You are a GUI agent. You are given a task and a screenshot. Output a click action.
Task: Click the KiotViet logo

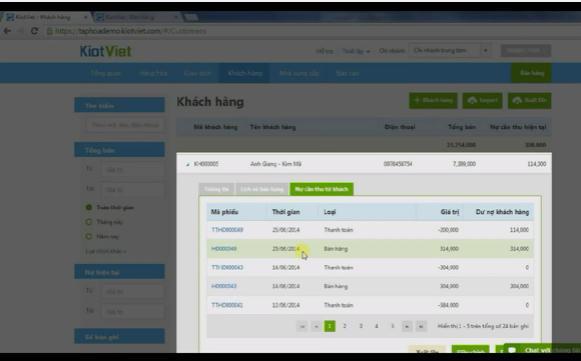[x=106, y=51]
